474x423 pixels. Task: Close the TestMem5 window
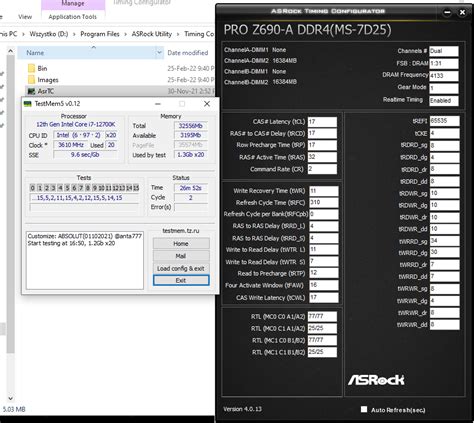pyautogui.click(x=207, y=104)
